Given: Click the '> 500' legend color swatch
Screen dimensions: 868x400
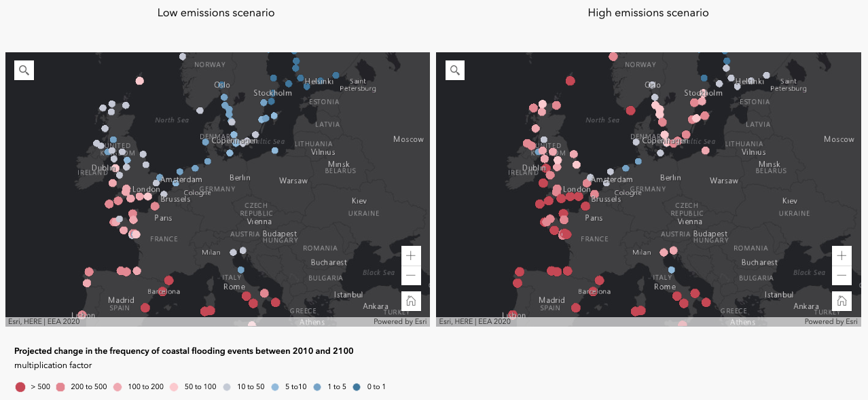Looking at the screenshot, I should pos(20,387).
